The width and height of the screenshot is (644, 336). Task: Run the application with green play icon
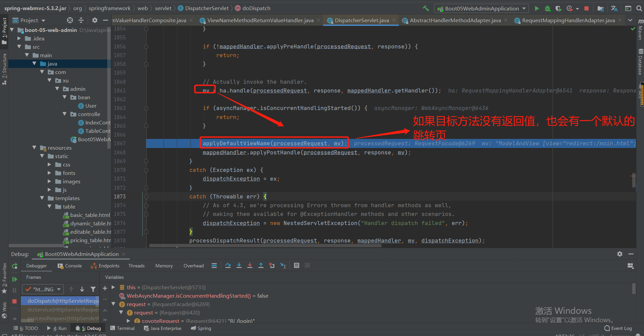pos(537,8)
